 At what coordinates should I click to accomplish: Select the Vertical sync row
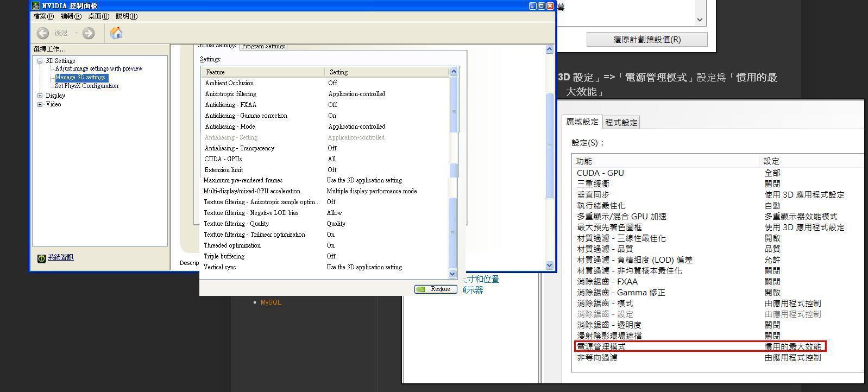point(325,267)
